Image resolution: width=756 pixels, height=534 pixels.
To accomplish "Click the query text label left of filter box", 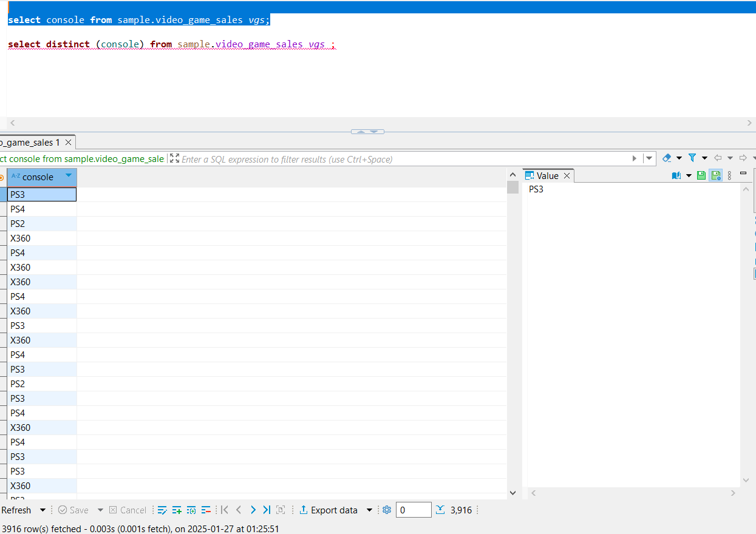I will 82,159.
